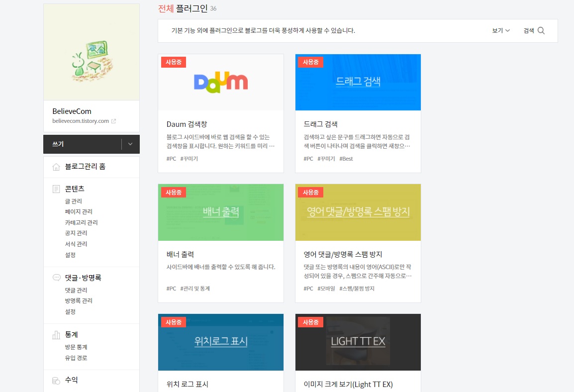Click the coins icon beside 수익
Screen dimensions: 574x392
click(56, 381)
